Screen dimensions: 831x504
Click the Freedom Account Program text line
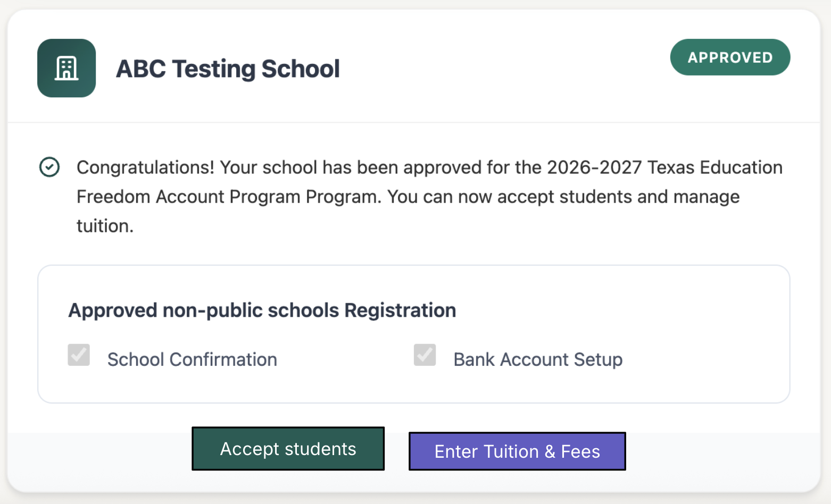(x=408, y=197)
